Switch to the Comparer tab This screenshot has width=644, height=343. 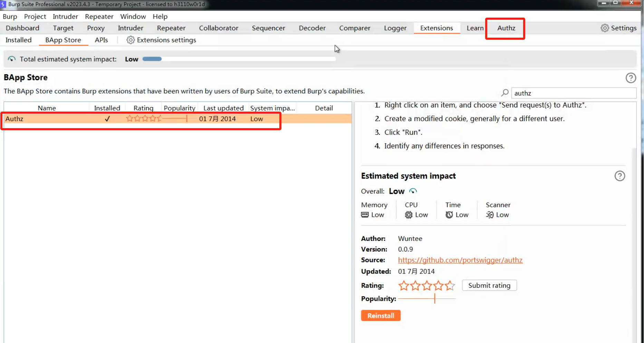coord(355,28)
